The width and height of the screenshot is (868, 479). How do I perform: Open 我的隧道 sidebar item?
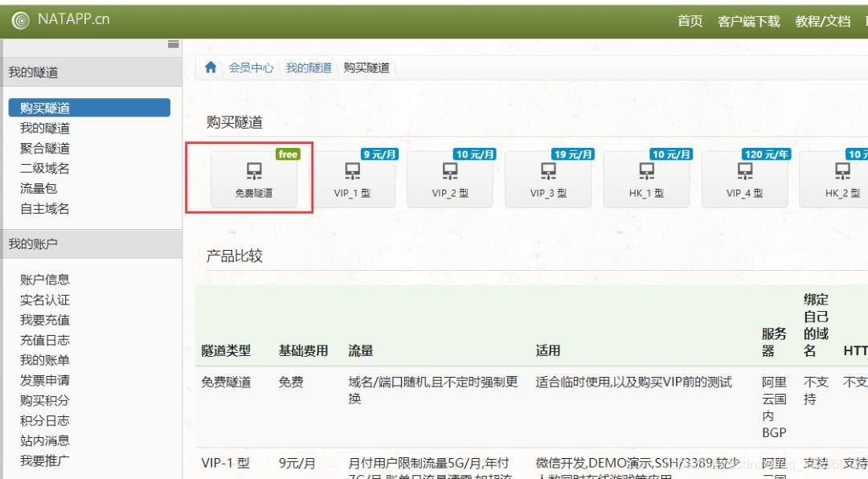coord(45,128)
